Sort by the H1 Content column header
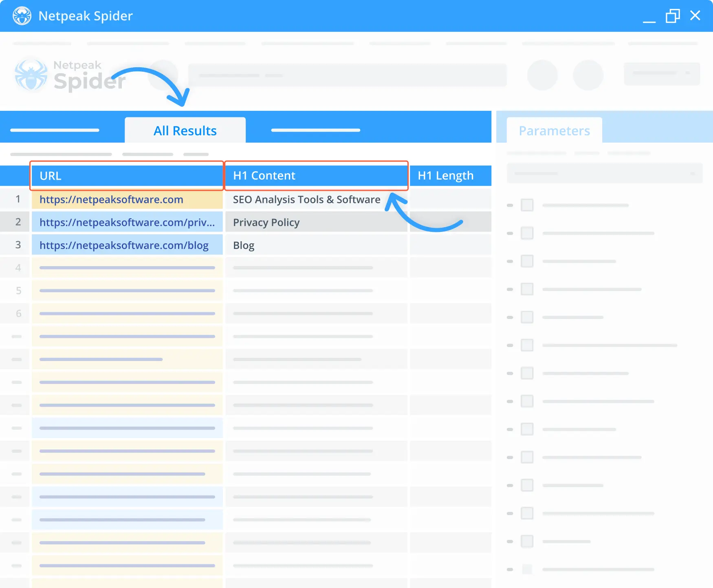Screen dimensions: 713x588 316,176
